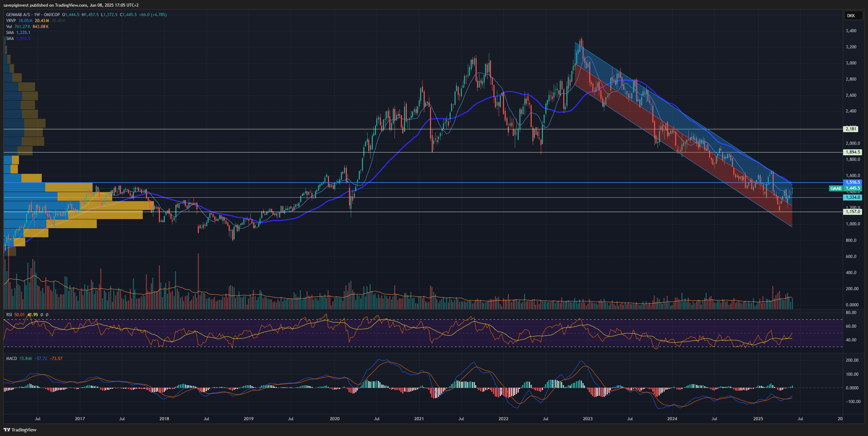Click the 1,334.0 price label
This screenshot has width=868, height=436.
(853, 197)
